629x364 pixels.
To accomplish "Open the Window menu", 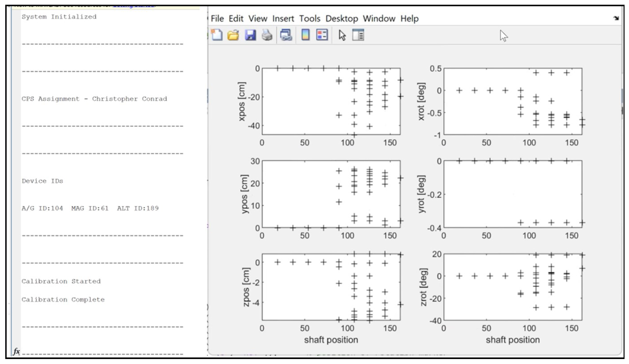I will 379,19.
